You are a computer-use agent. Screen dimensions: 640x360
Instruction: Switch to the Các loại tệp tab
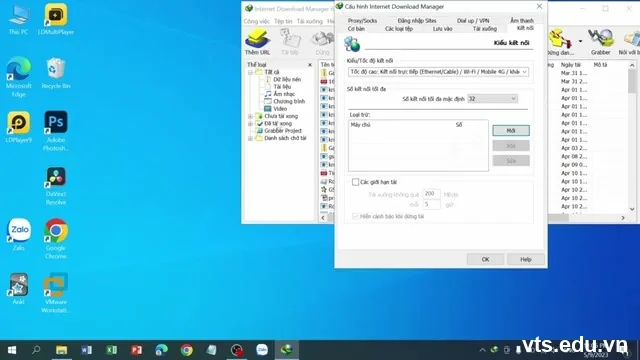399,29
